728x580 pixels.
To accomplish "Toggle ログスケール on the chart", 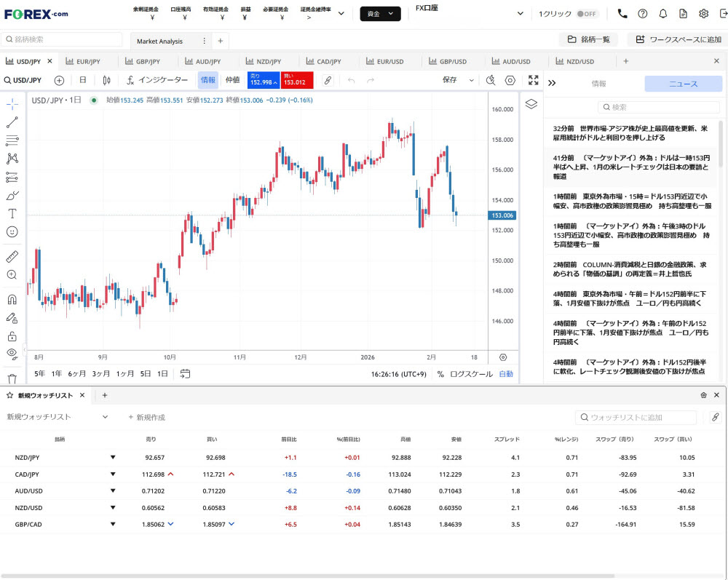I will click(471, 374).
